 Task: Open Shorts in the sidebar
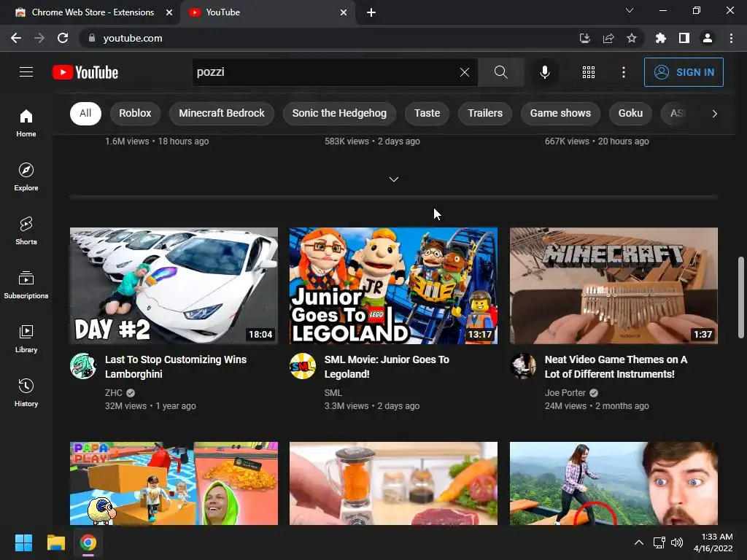coord(26,231)
